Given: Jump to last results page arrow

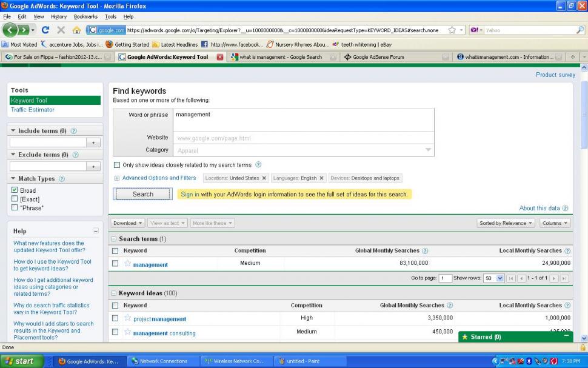Looking at the screenshot, I should click(x=564, y=278).
